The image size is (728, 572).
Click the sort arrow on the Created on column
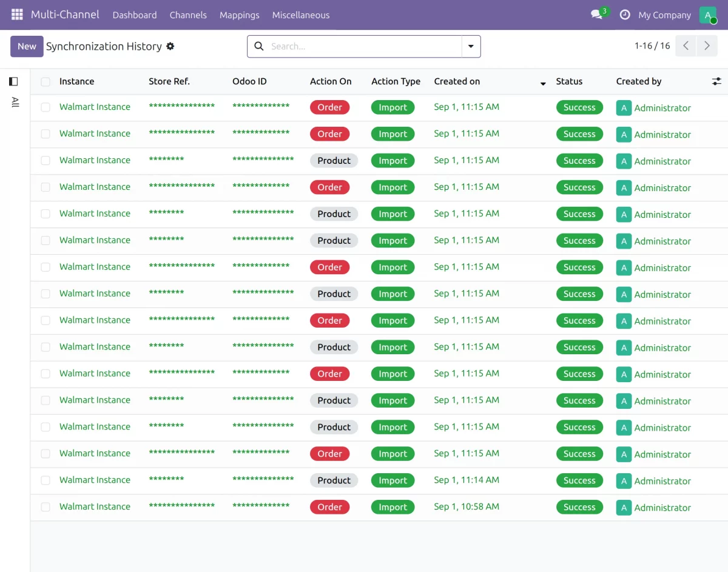(543, 83)
